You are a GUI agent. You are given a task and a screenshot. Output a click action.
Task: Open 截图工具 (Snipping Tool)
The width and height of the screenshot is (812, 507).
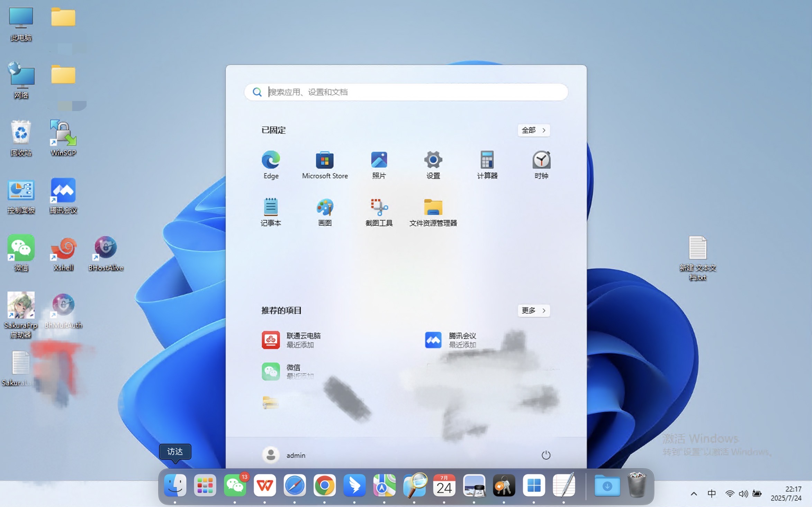pos(379,212)
